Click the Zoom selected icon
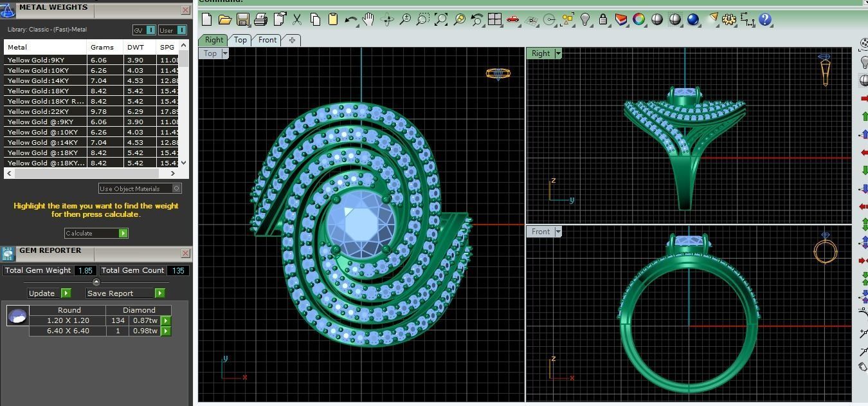The height and width of the screenshot is (406, 868). (x=459, y=19)
